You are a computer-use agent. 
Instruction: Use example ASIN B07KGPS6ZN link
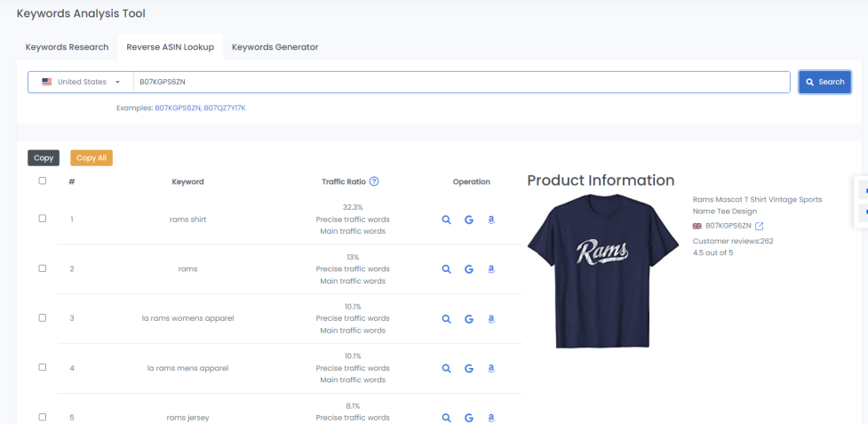tap(177, 108)
